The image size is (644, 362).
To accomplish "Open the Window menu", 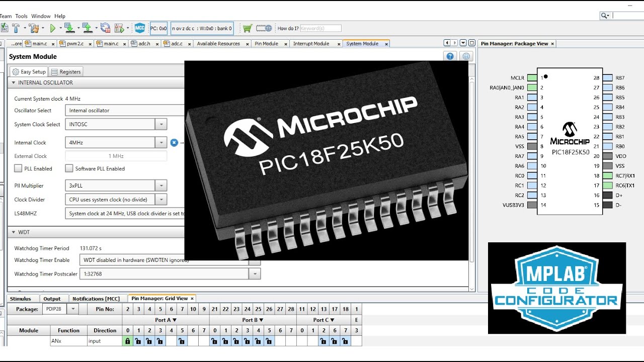I will point(41,16).
